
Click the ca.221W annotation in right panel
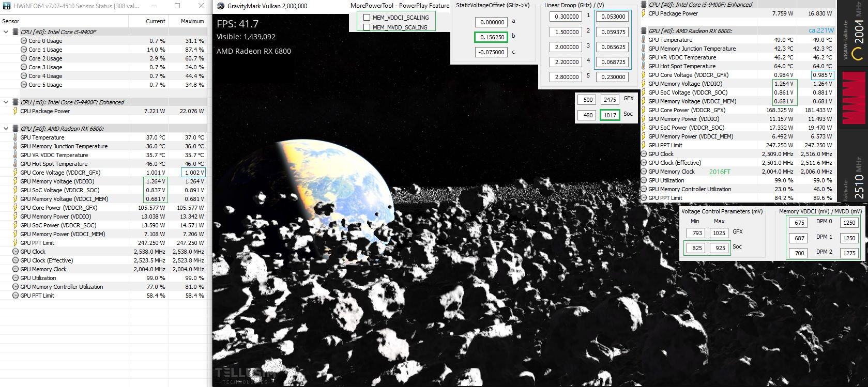tap(821, 30)
